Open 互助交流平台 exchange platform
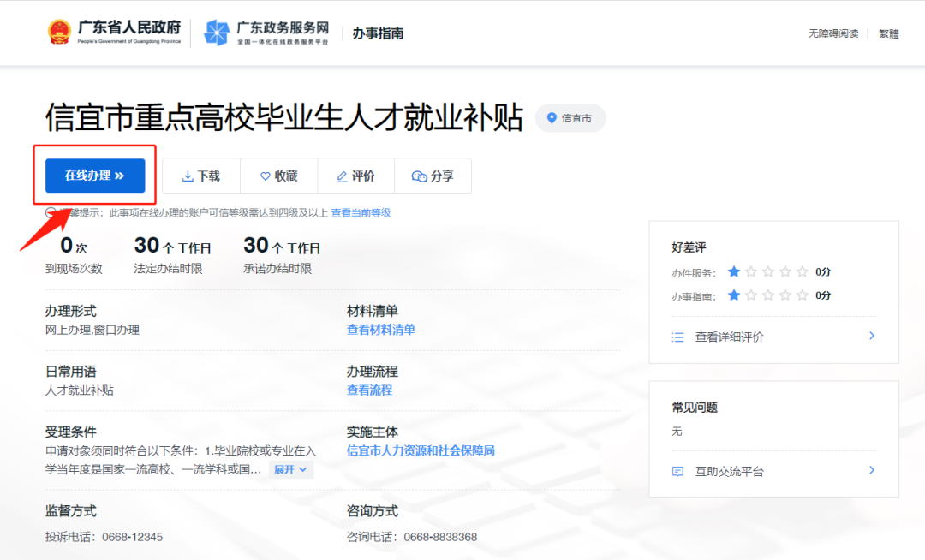The height and width of the screenshot is (560, 925). (x=773, y=471)
